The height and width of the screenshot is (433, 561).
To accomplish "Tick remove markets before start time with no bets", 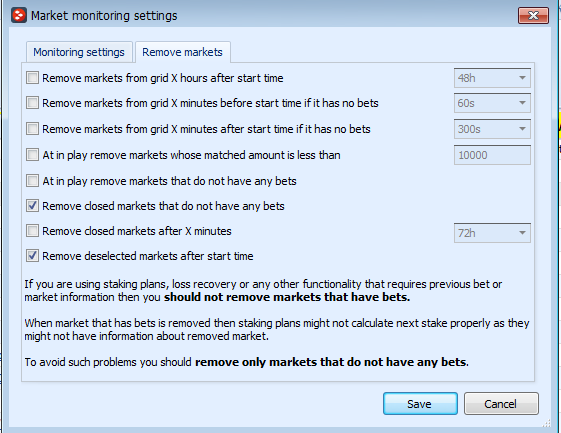I will 33,103.
